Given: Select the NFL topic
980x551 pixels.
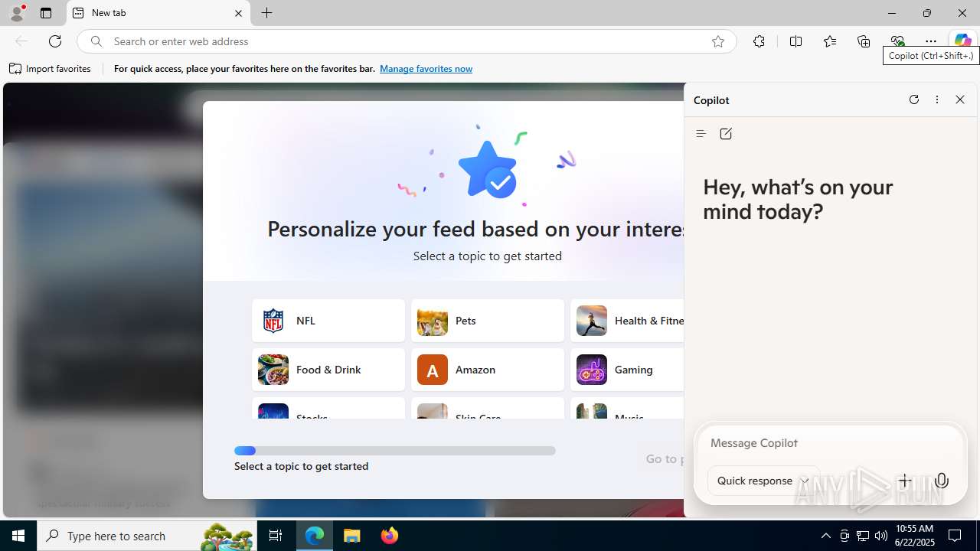Looking at the screenshot, I should [328, 321].
